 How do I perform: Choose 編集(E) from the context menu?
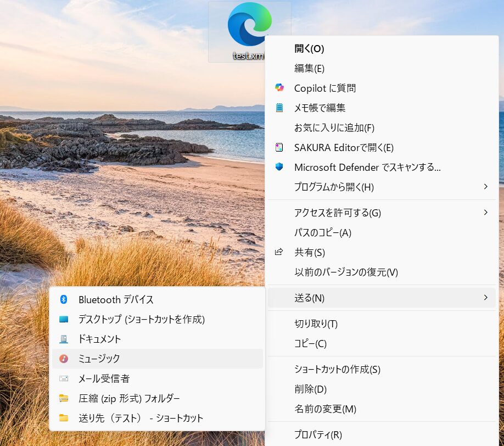382,69
